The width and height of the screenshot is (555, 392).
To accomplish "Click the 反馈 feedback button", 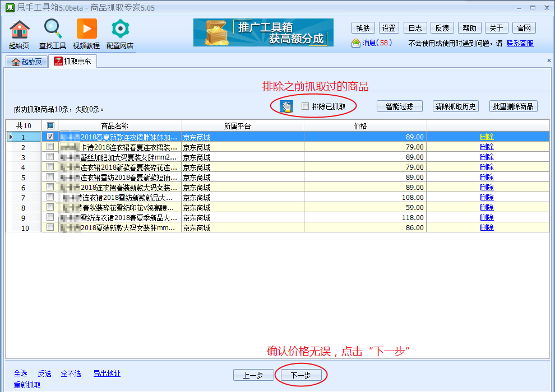I will [442, 28].
